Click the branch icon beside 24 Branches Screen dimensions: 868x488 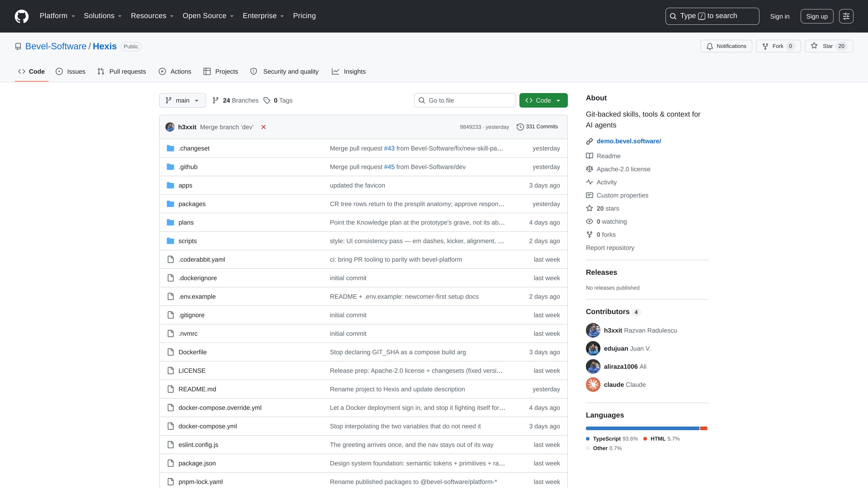(216, 100)
